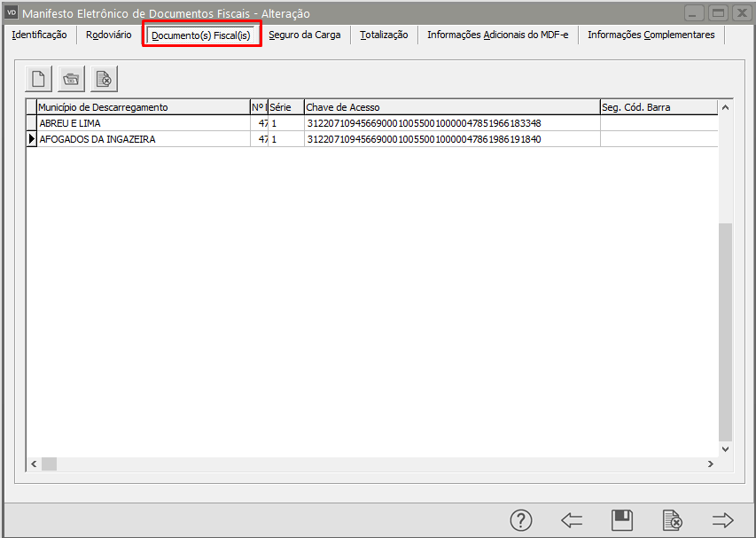This screenshot has width=756, height=538.
Task: Click the delete document icon above grid
Action: (x=105, y=79)
